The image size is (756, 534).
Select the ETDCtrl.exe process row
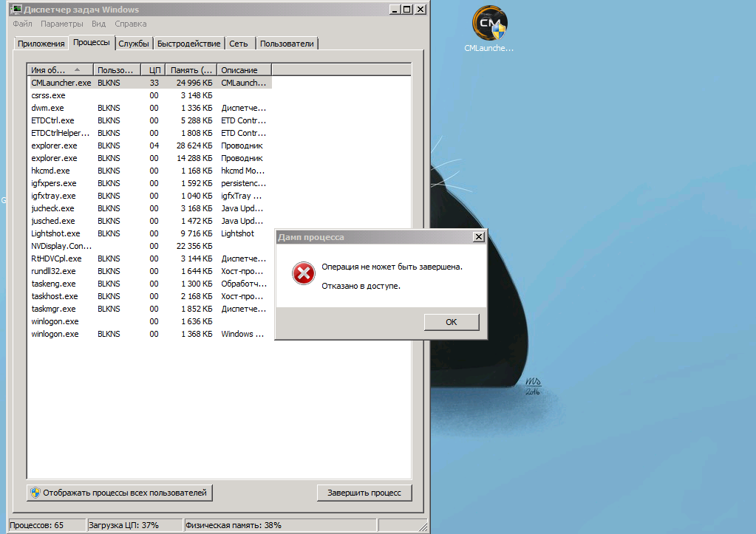[150, 120]
